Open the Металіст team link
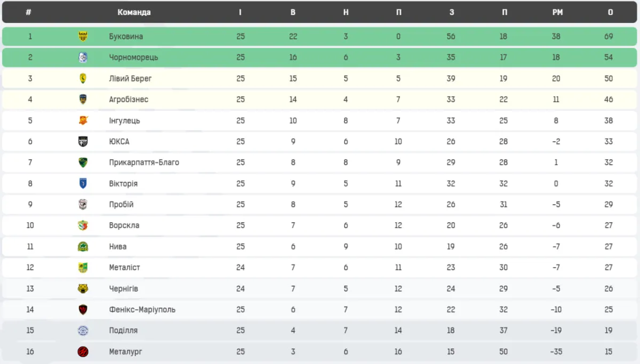The width and height of the screenshot is (640, 364). [124, 268]
